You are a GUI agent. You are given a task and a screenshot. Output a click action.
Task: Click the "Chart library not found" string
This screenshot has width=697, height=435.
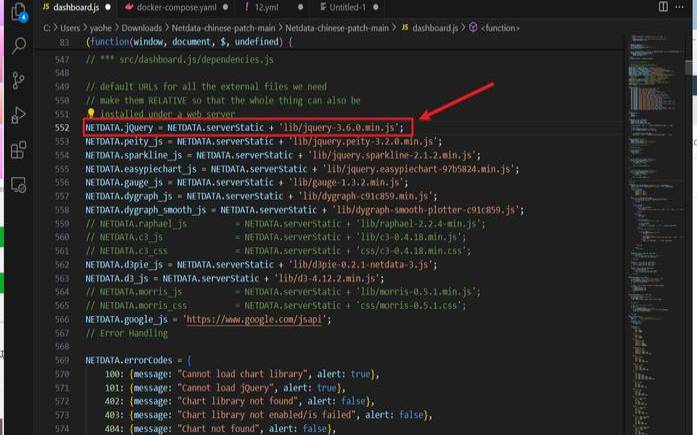238,401
